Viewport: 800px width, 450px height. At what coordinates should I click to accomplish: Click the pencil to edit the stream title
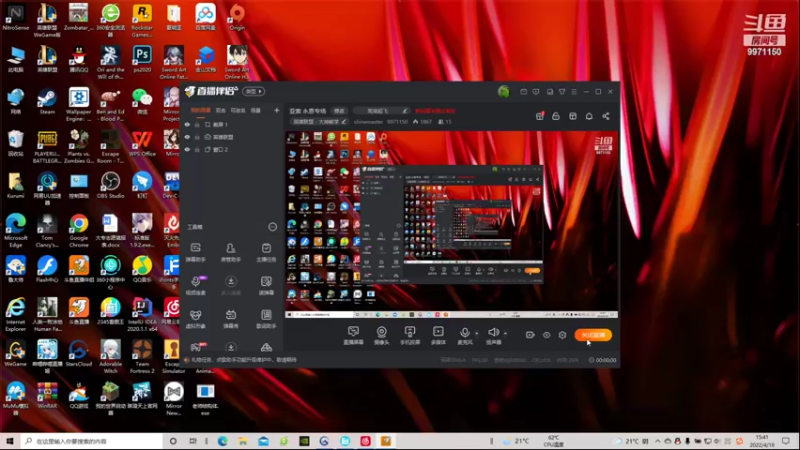pos(404,111)
